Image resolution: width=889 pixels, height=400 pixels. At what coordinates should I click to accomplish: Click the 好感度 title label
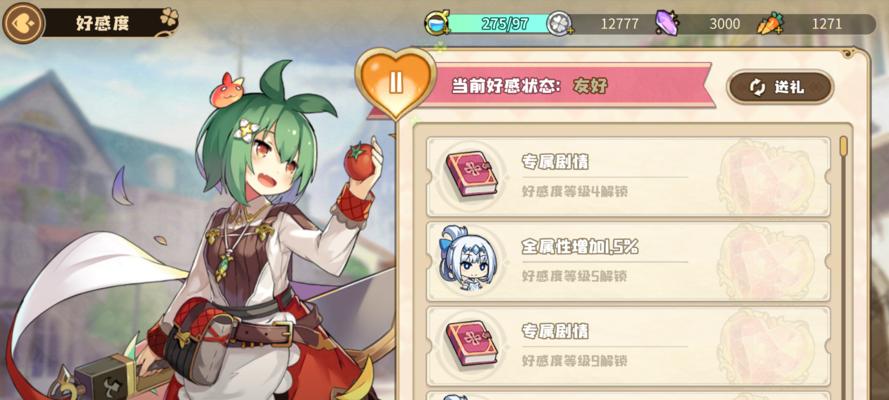[x=103, y=23]
